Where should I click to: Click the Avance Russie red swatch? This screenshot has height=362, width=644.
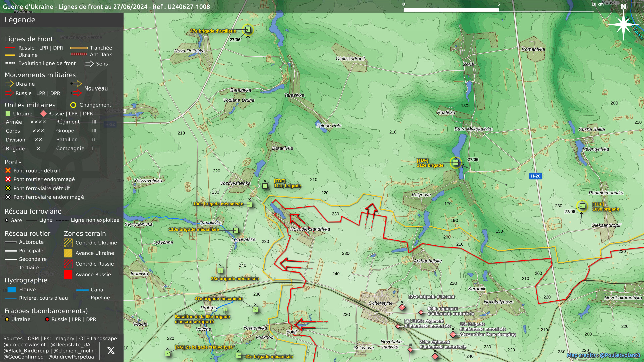(x=68, y=275)
